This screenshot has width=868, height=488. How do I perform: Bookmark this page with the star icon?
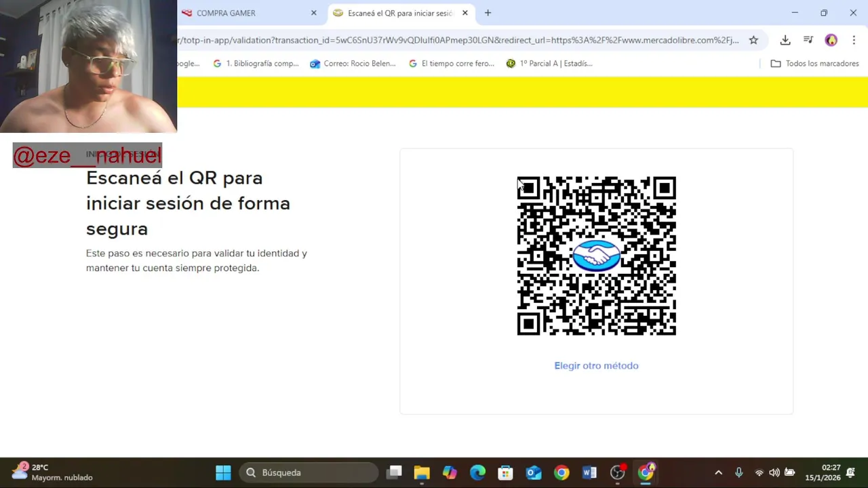[753, 40]
